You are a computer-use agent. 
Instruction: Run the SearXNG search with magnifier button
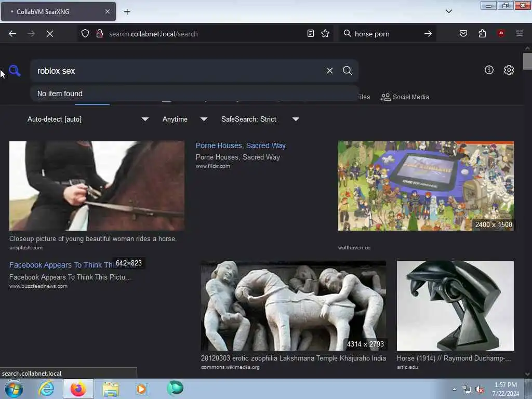348,71
